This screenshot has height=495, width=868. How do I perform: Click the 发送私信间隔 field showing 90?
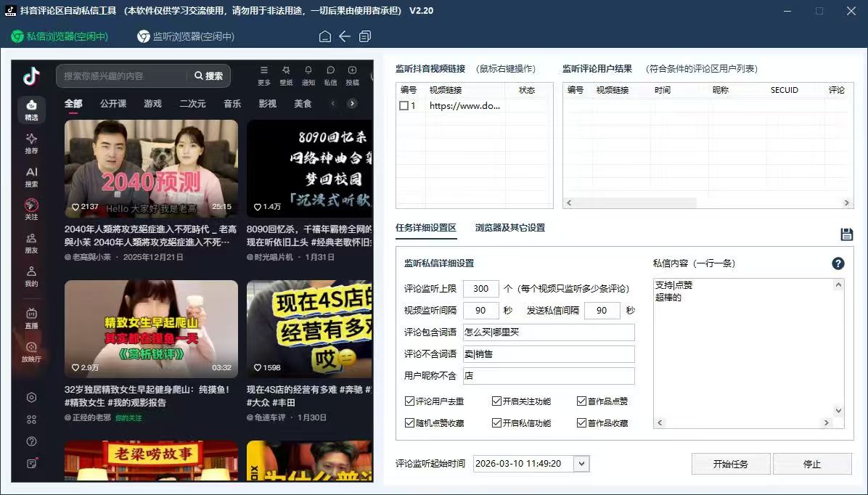click(602, 311)
